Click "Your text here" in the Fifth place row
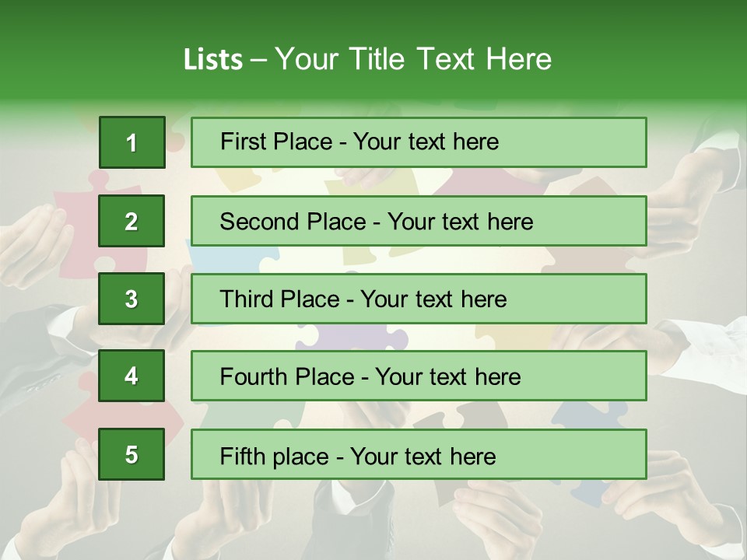The height and width of the screenshot is (560, 747). [423, 456]
